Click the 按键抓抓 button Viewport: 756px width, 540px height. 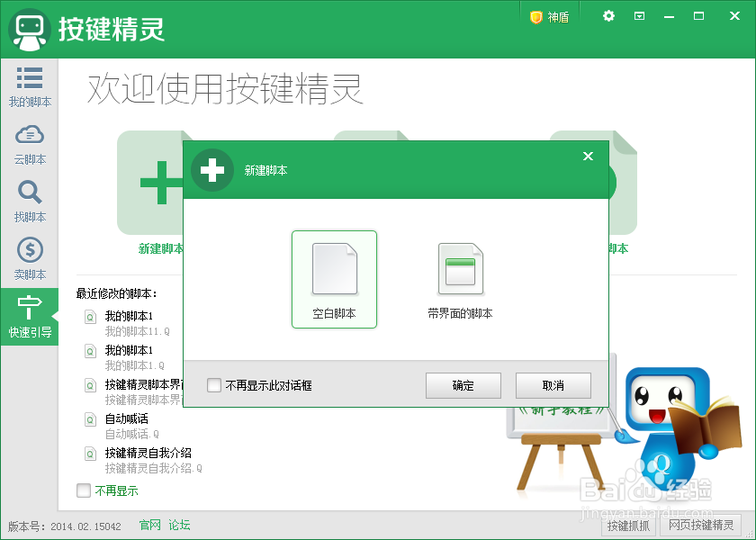click(x=628, y=526)
